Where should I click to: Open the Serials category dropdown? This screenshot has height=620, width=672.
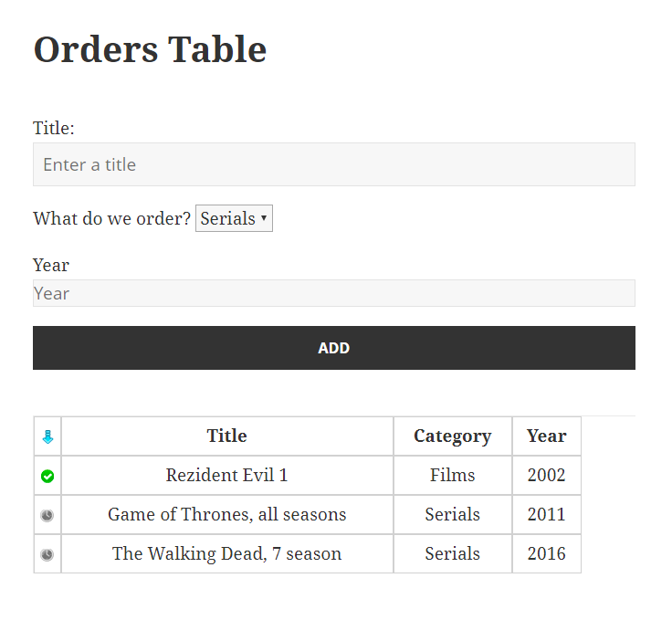234,218
